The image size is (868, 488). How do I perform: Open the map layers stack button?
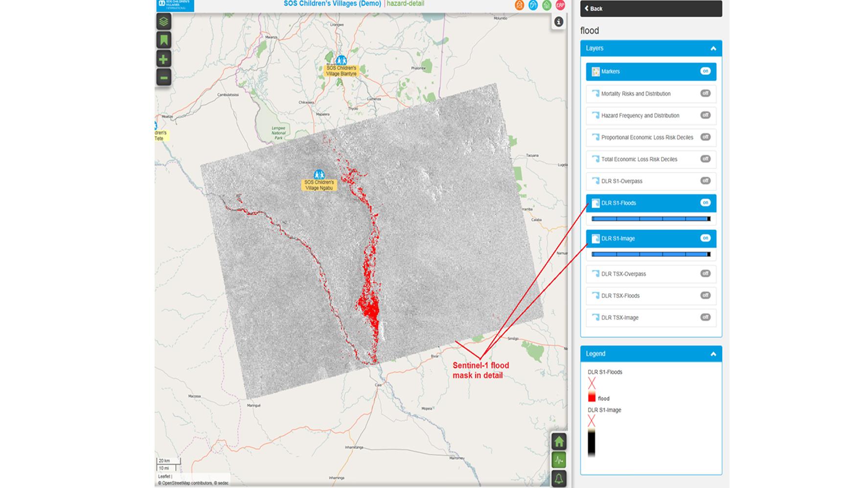(163, 22)
